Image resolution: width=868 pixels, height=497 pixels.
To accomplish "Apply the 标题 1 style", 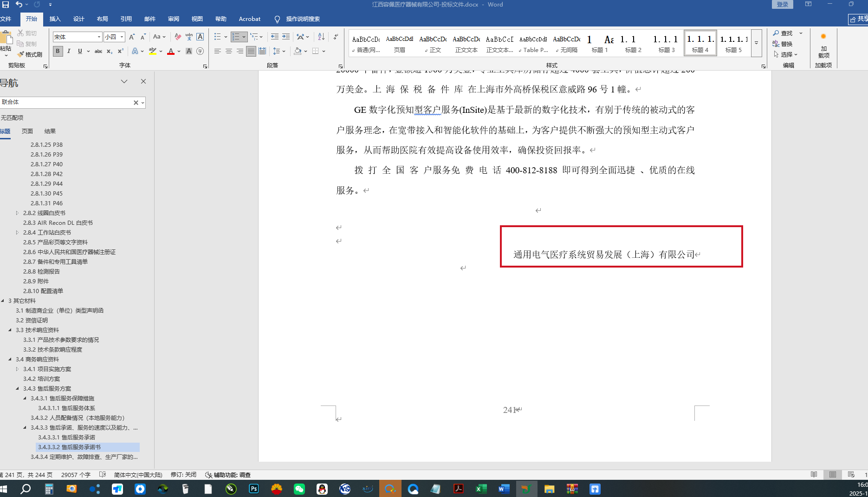I will (600, 43).
